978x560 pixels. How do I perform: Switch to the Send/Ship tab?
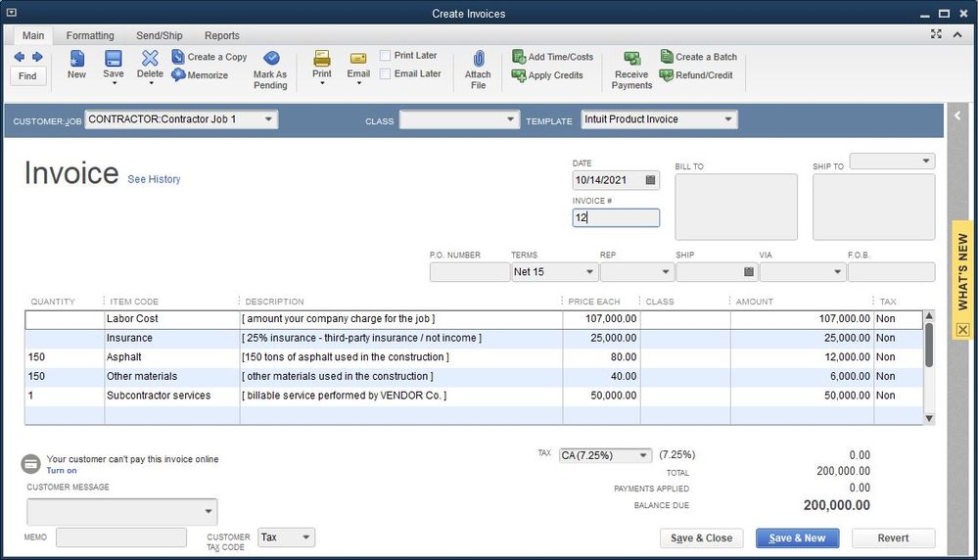tap(159, 35)
